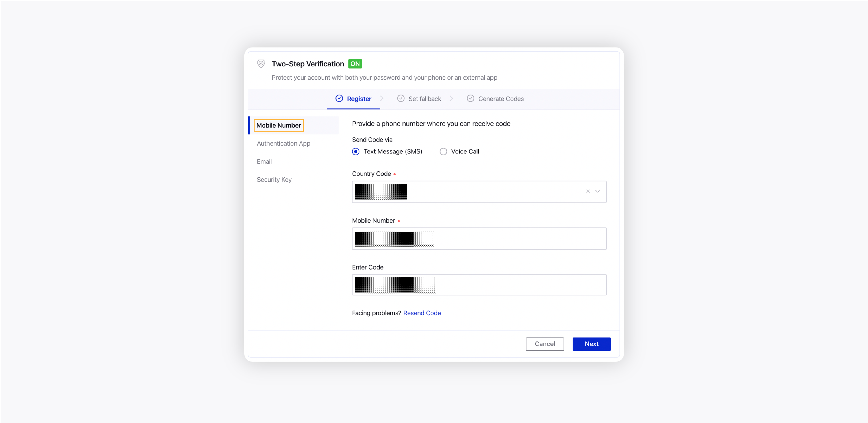This screenshot has width=868, height=423.
Task: Click the Two-Step Verification heading
Action: tap(308, 64)
